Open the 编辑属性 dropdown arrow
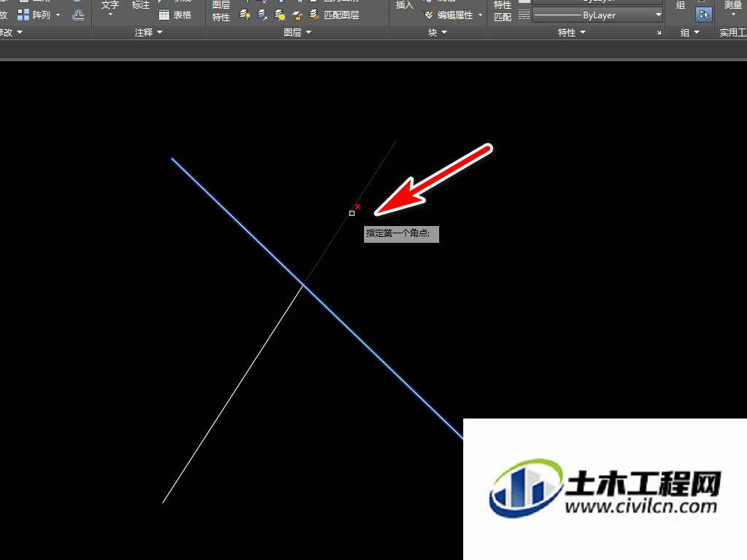Viewport: 747px width, 560px height. (480, 15)
